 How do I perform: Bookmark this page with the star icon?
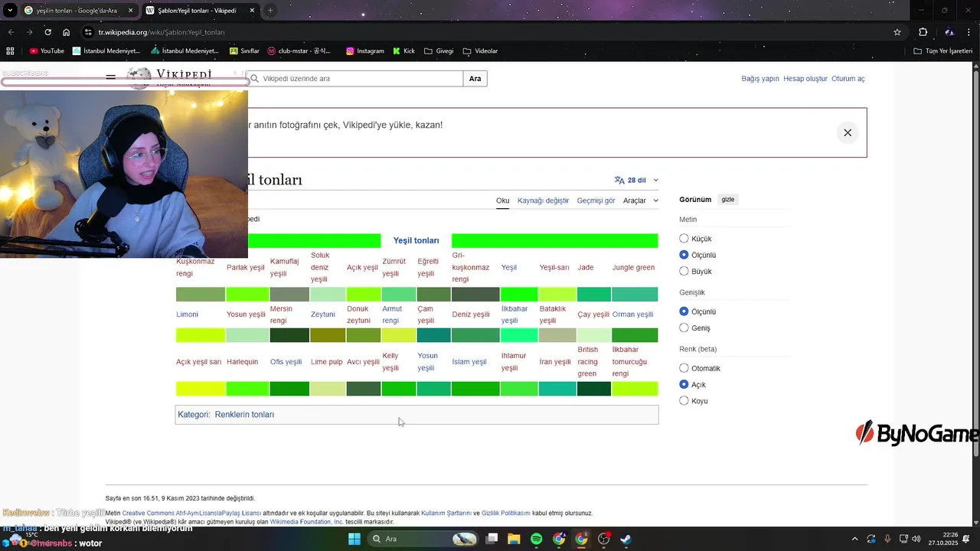point(897,32)
